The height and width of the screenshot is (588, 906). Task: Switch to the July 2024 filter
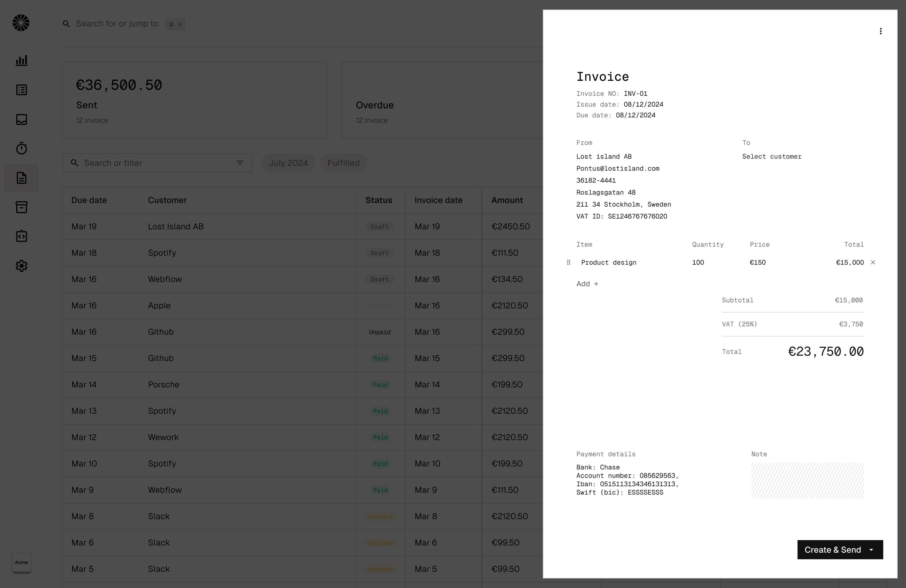[x=288, y=163]
